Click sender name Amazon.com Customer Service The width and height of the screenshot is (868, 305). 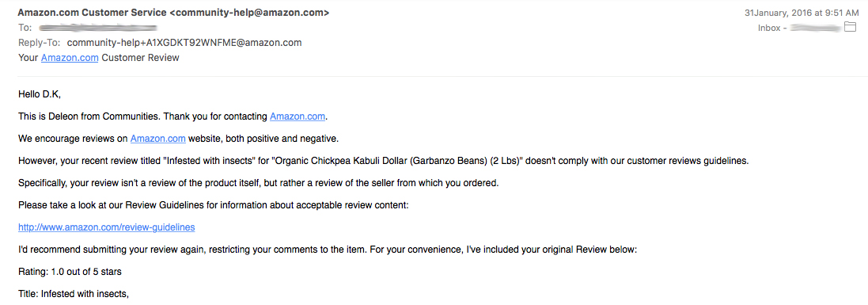92,12
